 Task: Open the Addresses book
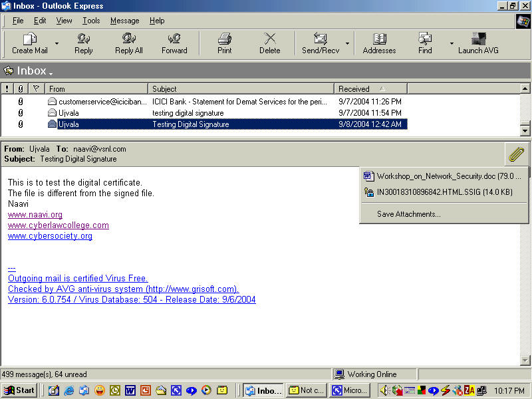point(379,43)
